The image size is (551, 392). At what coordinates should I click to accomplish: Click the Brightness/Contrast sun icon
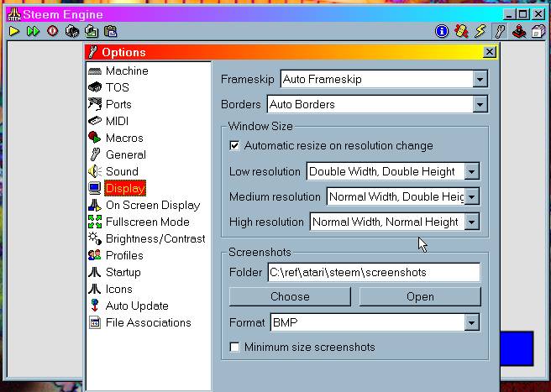[95, 238]
